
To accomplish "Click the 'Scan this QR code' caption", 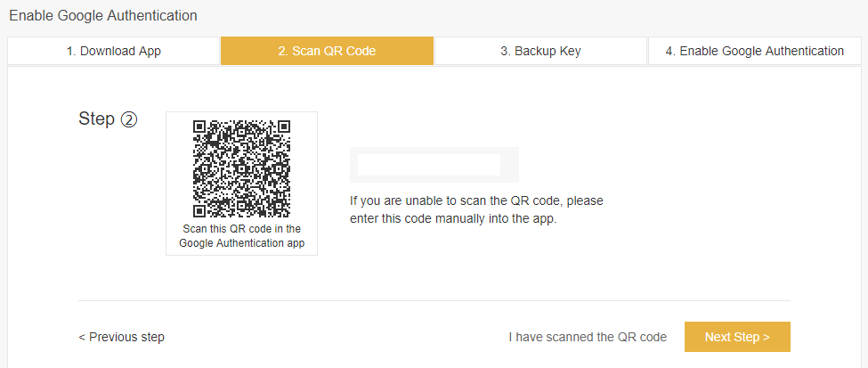I will [242, 235].
